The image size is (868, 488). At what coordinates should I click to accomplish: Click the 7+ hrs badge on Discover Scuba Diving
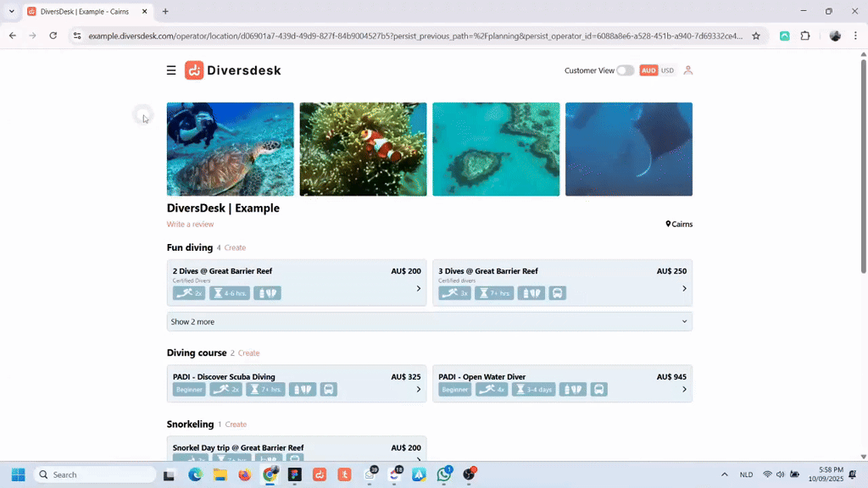click(x=265, y=390)
